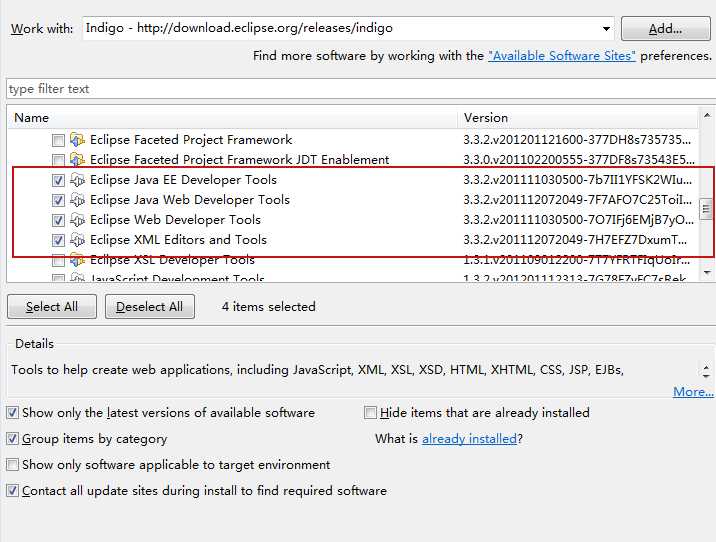716x542 pixels.
Task: Click the Eclipse XML Editors and Tools icon
Action: click(x=77, y=240)
